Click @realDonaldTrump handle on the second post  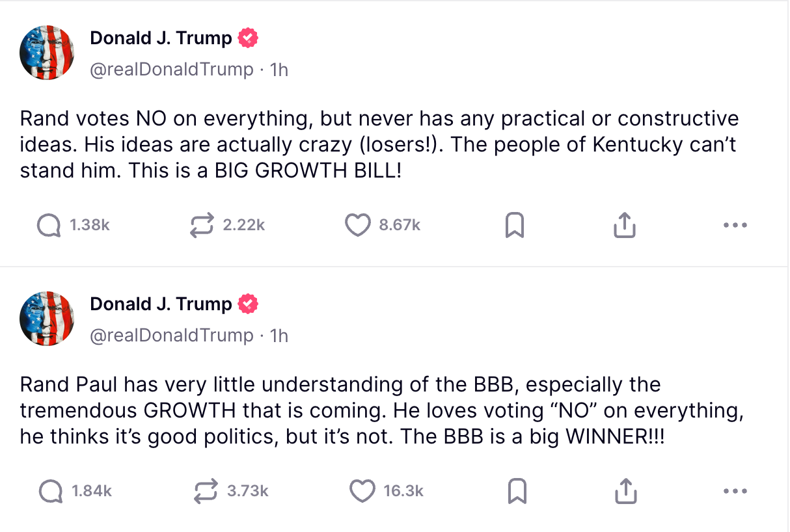[171, 336]
